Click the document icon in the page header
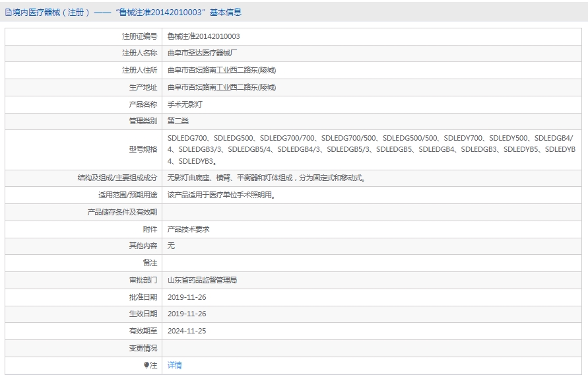Viewport: 588px width, 381px height. click(x=9, y=13)
